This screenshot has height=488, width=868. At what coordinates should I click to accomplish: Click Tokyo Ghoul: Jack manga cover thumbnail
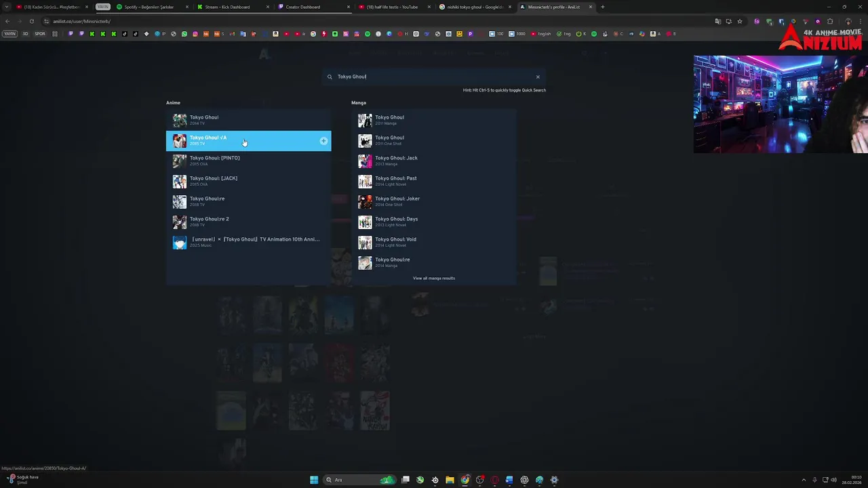click(x=365, y=161)
